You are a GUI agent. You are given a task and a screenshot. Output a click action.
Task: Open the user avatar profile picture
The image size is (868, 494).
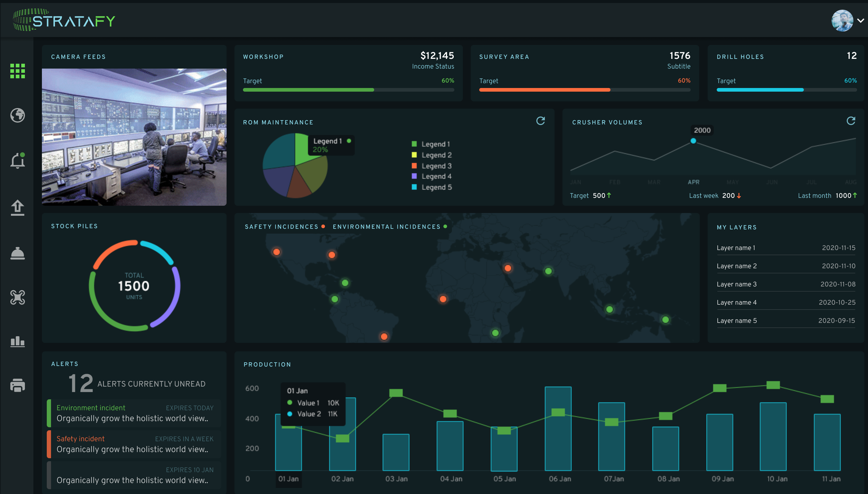[x=842, y=20]
